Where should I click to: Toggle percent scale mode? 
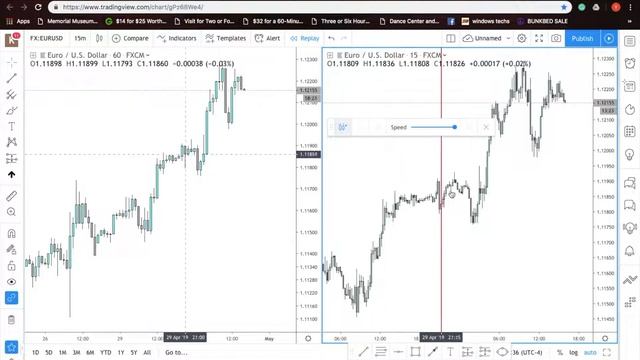(560, 352)
